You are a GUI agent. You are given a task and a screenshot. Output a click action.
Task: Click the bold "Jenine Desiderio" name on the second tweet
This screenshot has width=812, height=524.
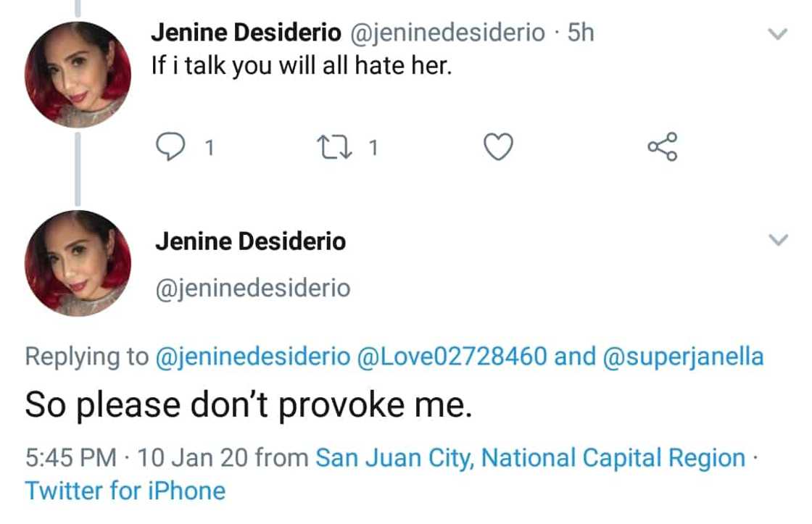[x=250, y=241]
